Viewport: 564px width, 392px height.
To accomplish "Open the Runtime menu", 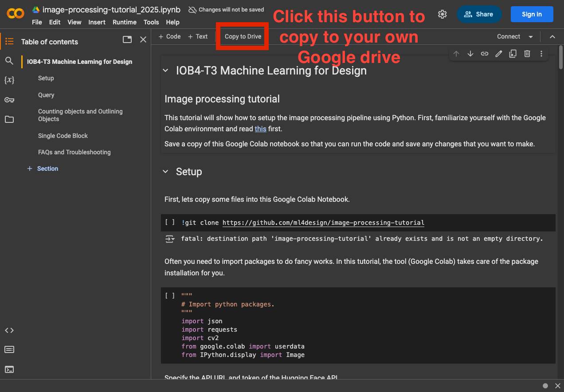I will pos(124,22).
